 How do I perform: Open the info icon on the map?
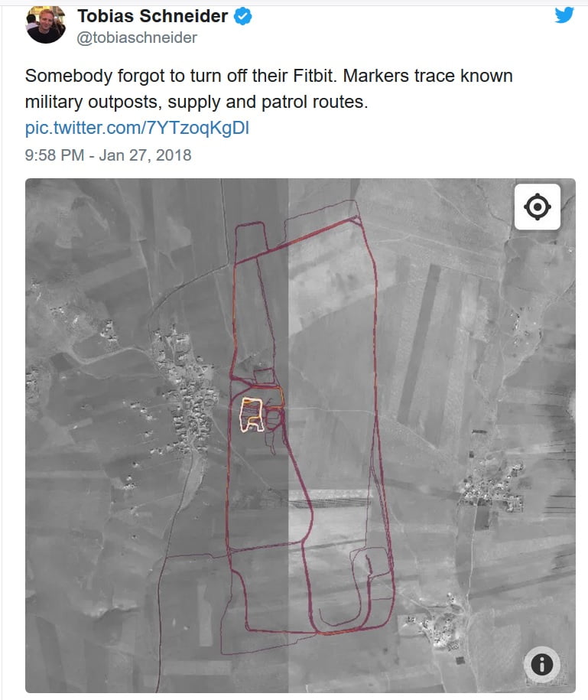point(542,664)
